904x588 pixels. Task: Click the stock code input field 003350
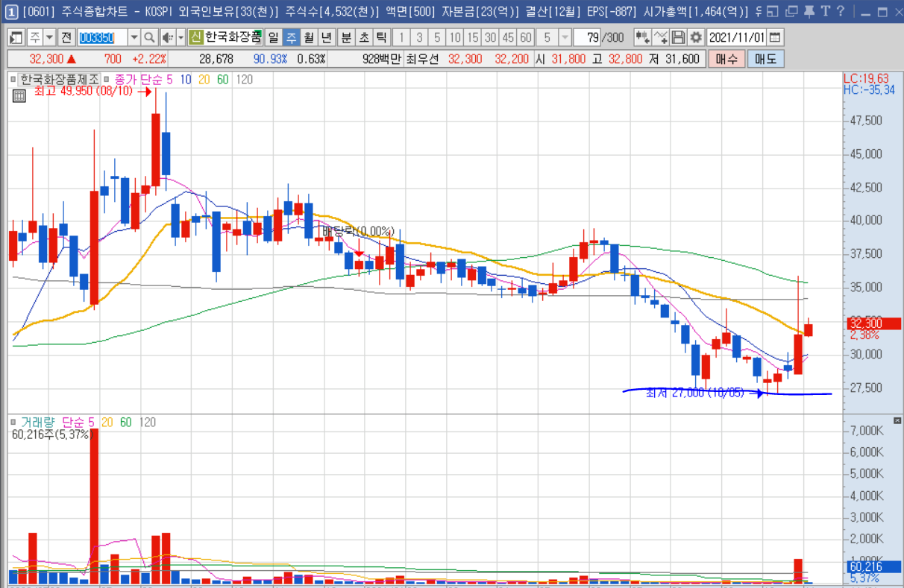(x=103, y=37)
